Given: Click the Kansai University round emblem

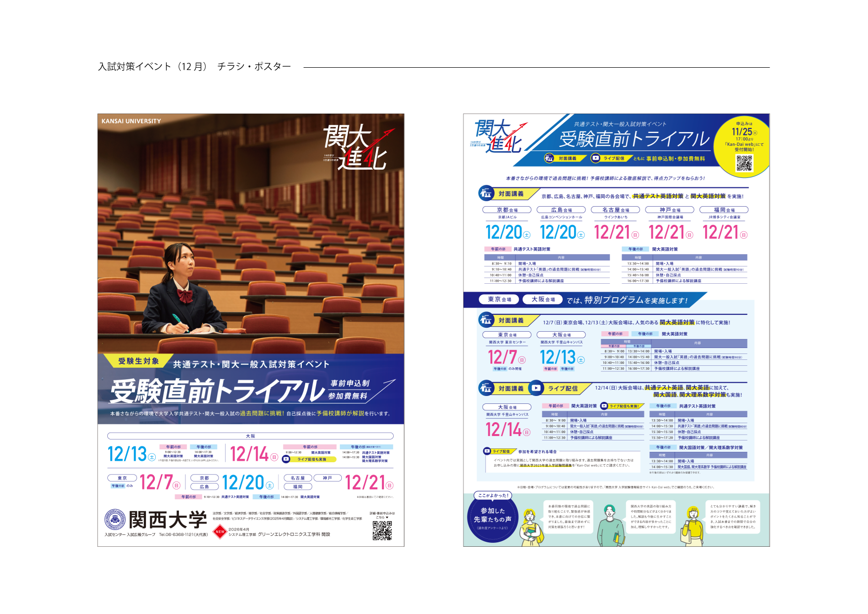Looking at the screenshot, I should point(115,519).
